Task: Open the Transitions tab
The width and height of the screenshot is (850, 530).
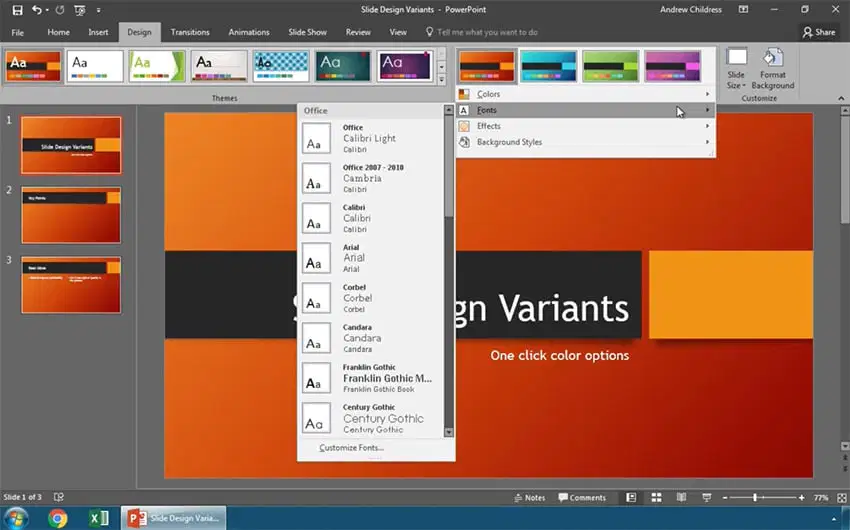Action: [x=190, y=32]
